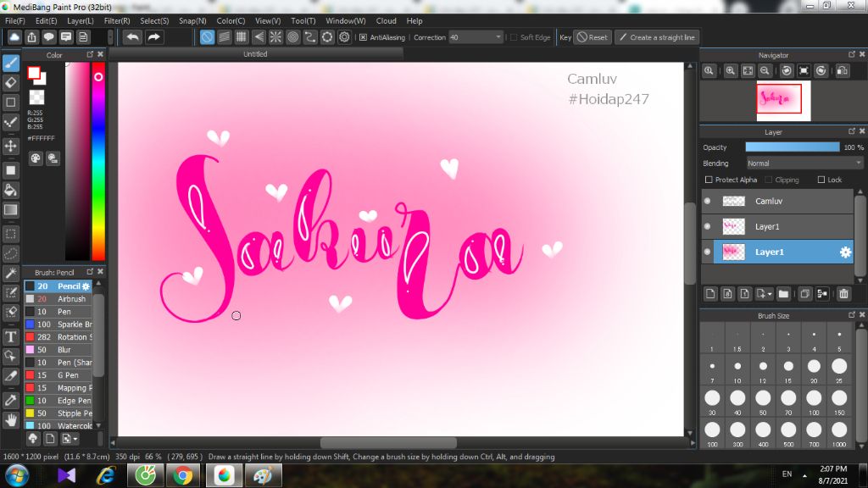Select the transparent color swatch
Screen dimensions: 868x488
pyautogui.click(x=36, y=97)
